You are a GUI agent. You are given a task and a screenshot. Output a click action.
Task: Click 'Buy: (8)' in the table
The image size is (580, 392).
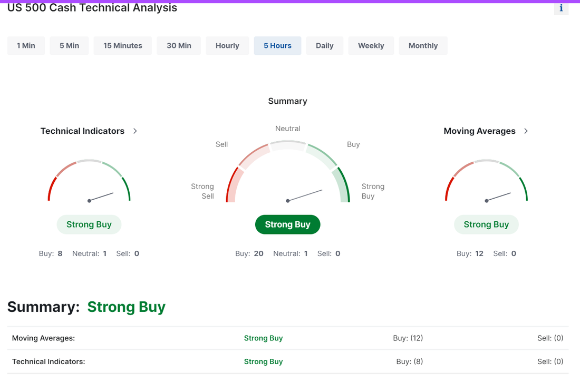point(410,361)
